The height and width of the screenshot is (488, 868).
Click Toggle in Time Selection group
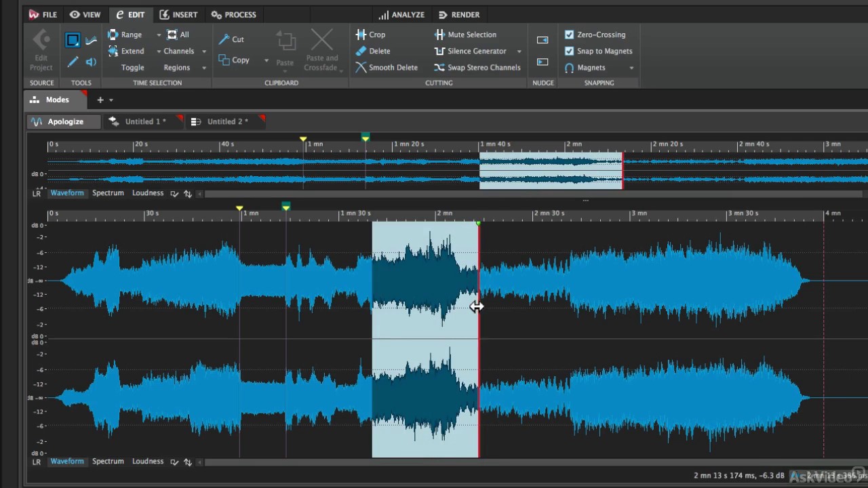pyautogui.click(x=133, y=67)
